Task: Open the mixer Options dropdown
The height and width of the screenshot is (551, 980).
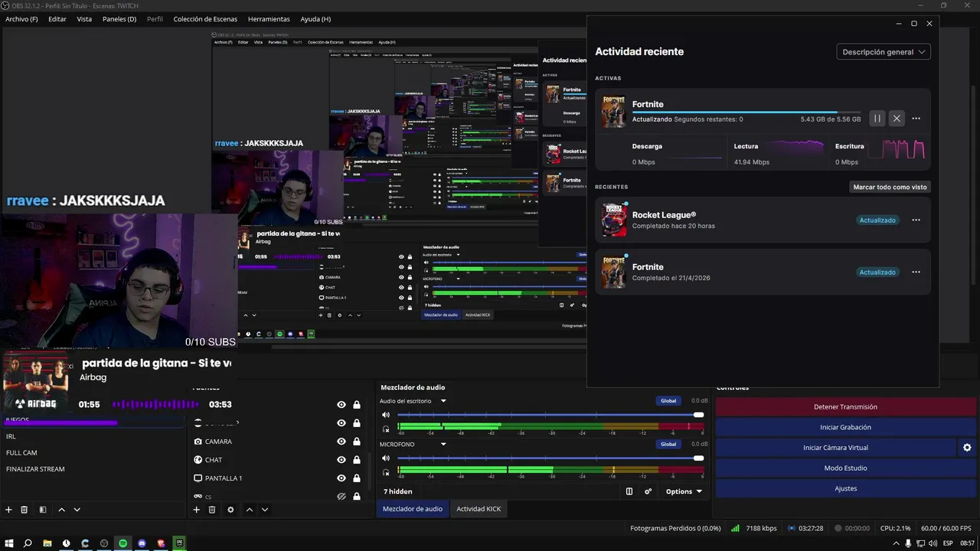Action: pos(684,491)
